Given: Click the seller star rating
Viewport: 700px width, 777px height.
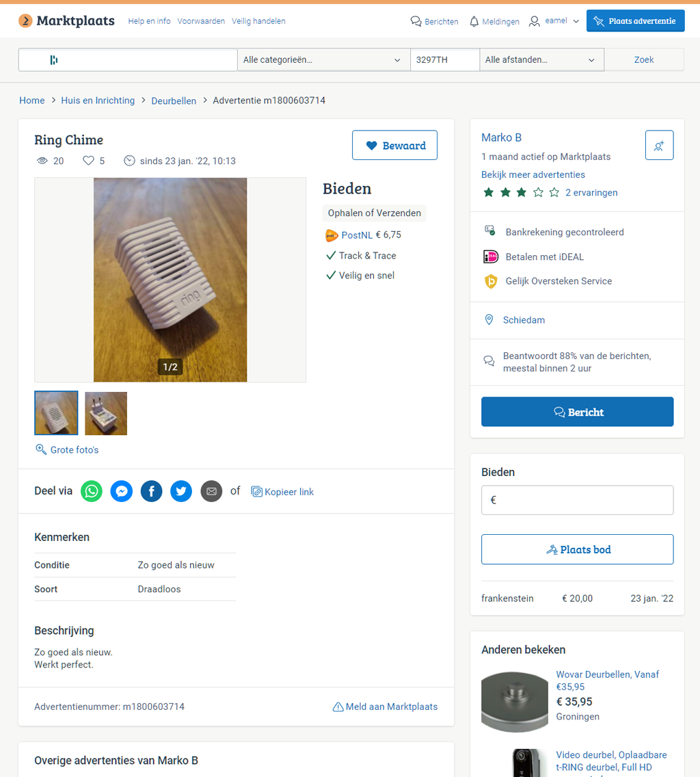Looking at the screenshot, I should tap(521, 192).
